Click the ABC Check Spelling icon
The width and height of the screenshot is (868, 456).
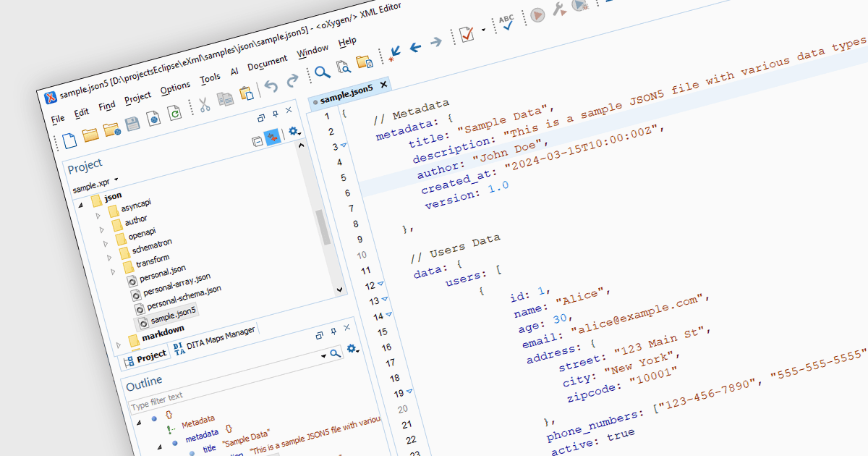click(506, 23)
